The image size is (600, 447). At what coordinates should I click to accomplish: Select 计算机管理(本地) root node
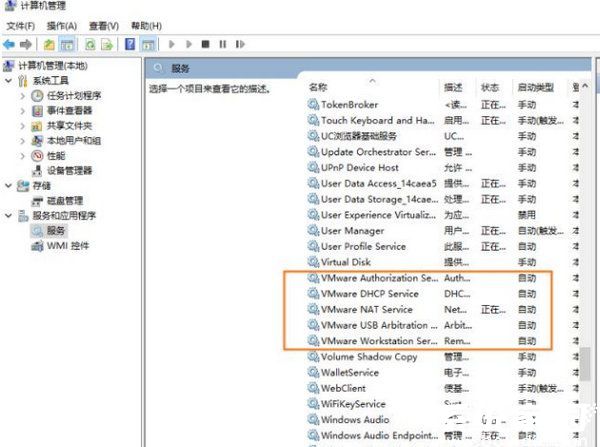point(53,66)
